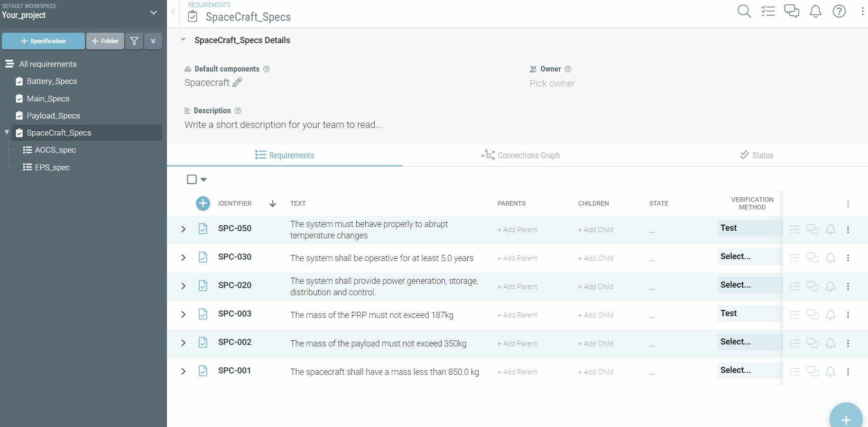Click the checklist icon on row SPC-020

tap(795, 286)
